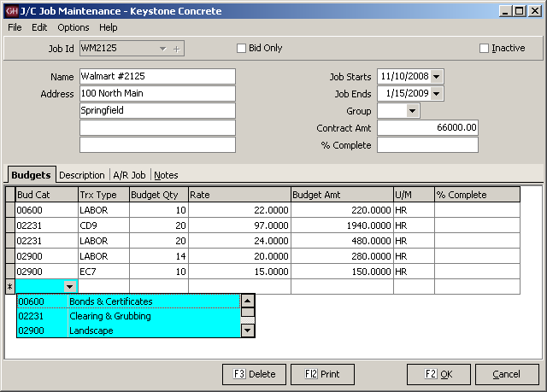Expand the Group dropdown

(413, 111)
